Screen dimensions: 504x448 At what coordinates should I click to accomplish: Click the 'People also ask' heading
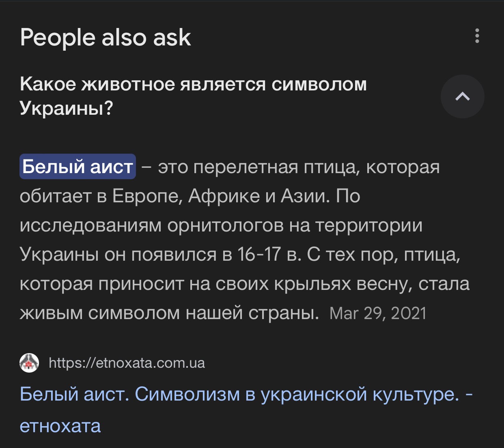[x=106, y=38]
